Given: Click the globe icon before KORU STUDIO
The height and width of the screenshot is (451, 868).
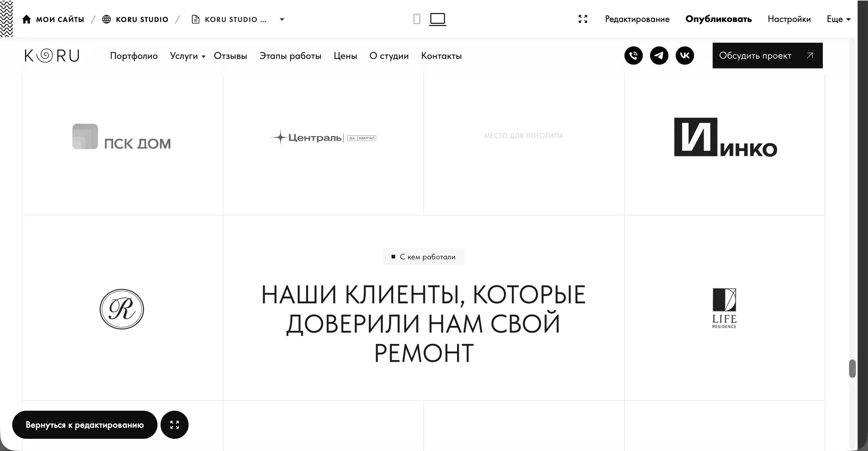Looking at the screenshot, I should (x=106, y=19).
